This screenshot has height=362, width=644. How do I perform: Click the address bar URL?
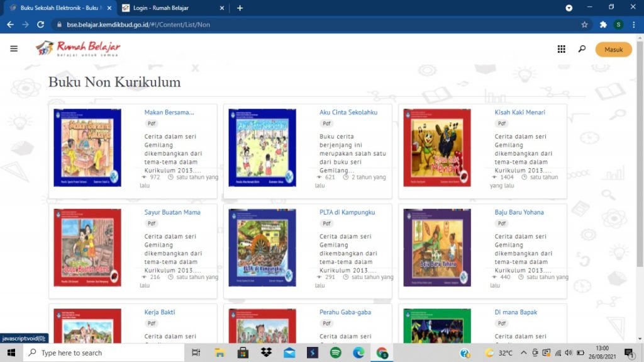138,25
